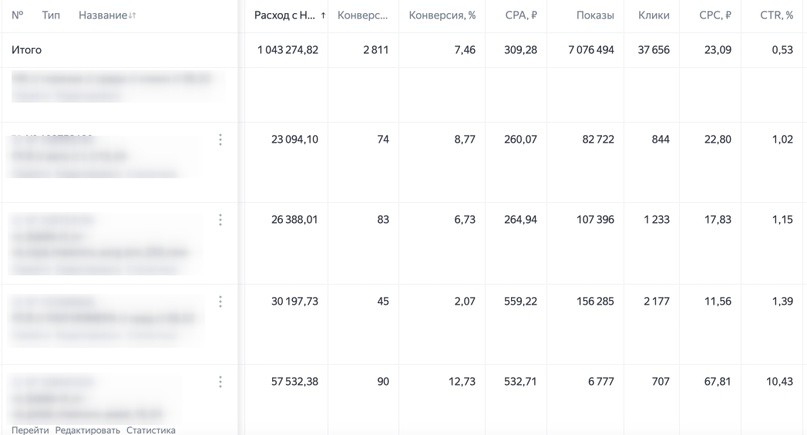Click sort arrows next to Название
Image resolution: width=807 pixels, height=435 pixels.
click(132, 15)
